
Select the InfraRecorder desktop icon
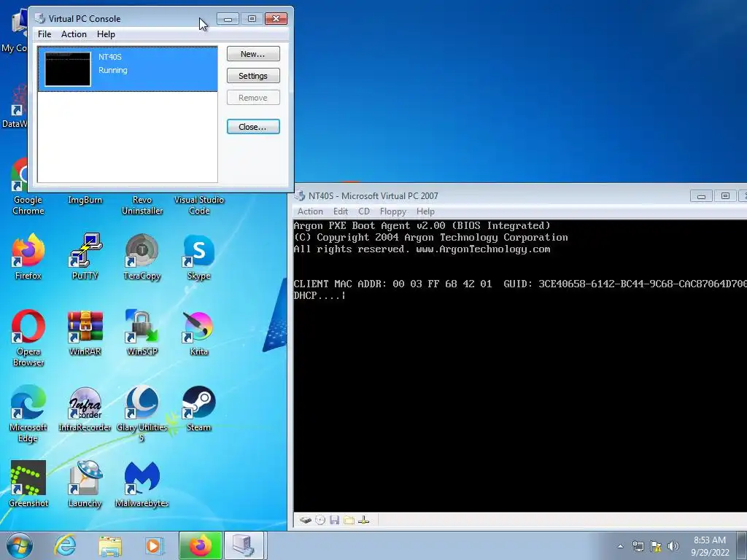(x=85, y=408)
